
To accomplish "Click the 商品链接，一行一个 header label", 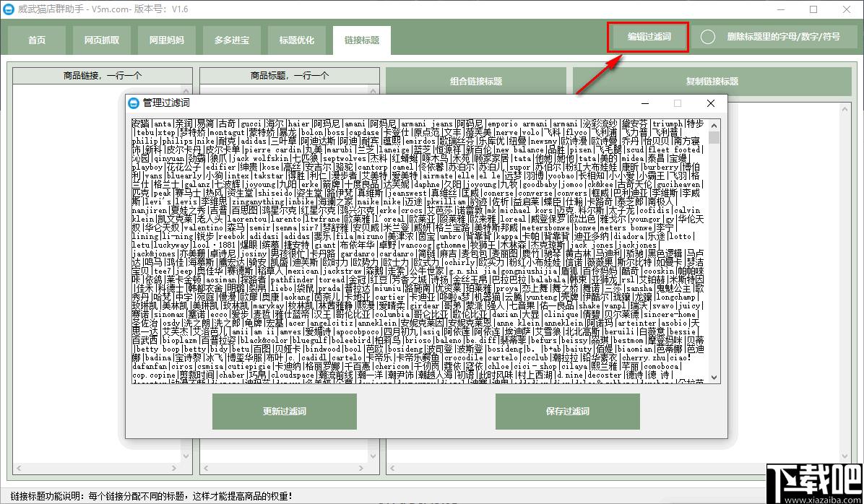I will click(x=103, y=76).
